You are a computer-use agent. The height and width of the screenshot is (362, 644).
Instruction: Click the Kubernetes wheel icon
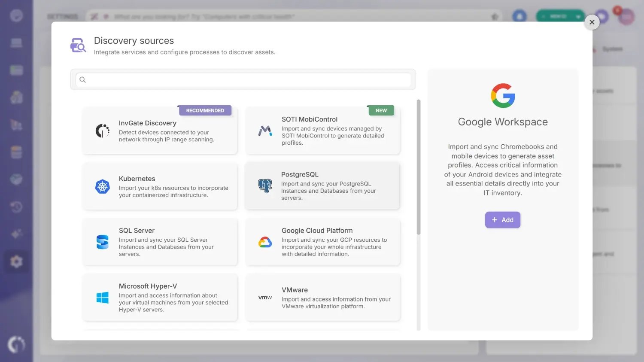[102, 186]
